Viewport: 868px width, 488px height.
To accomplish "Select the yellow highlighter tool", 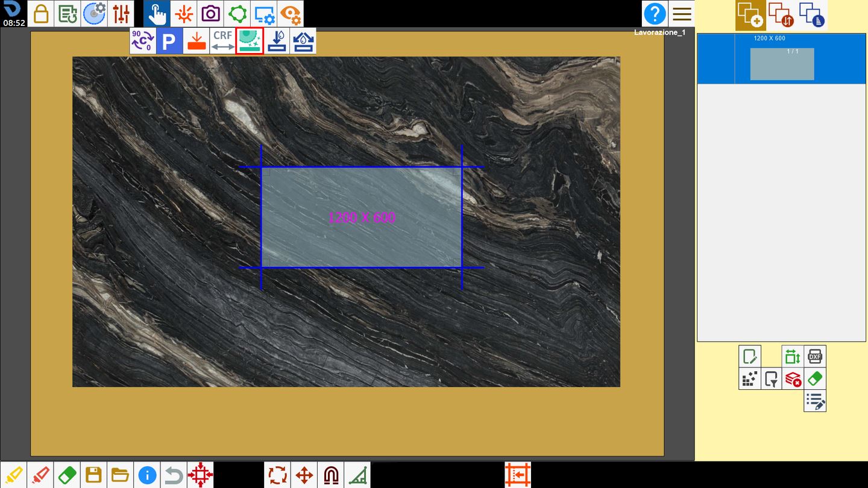I will tap(13, 475).
